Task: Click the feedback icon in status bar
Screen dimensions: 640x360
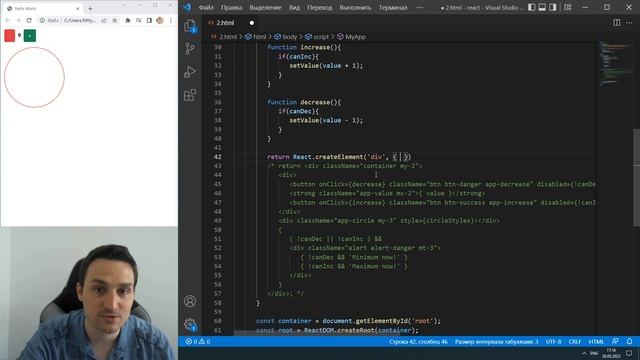Action: (615, 342)
